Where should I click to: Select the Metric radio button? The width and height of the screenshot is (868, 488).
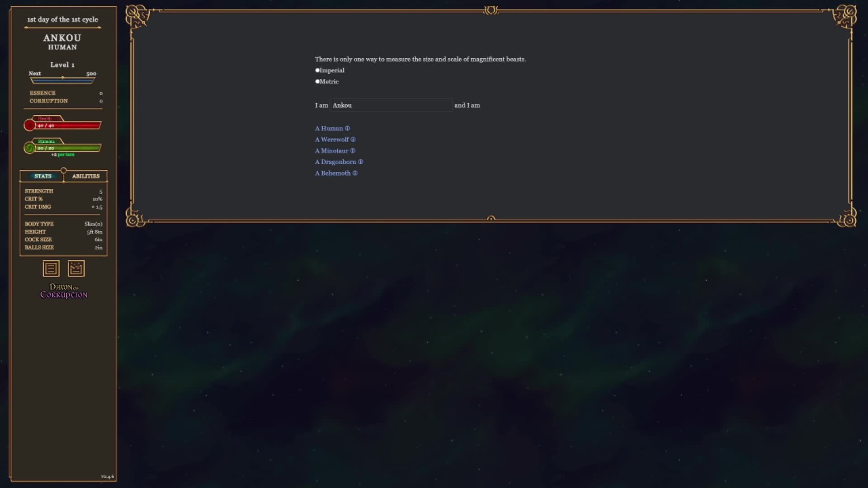tap(317, 82)
